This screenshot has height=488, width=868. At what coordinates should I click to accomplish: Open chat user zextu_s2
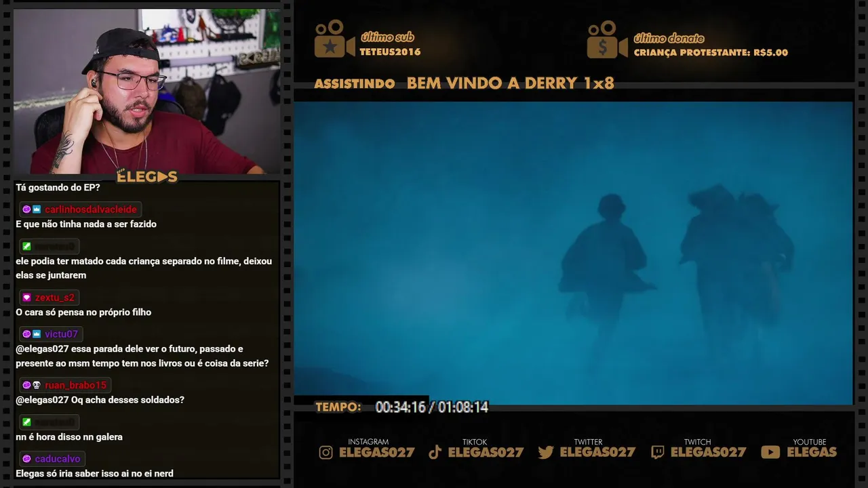(x=55, y=298)
